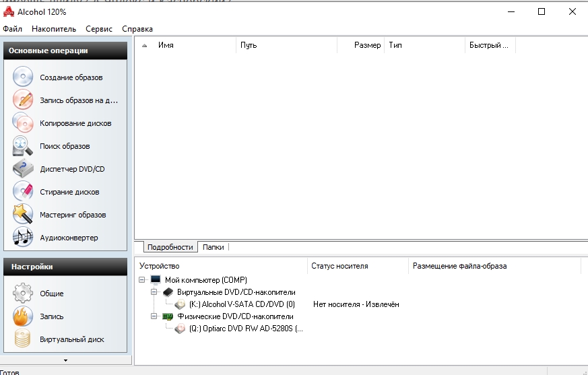Image resolution: width=588 pixels, height=375 pixels.
Task: Open Аудиоконвертер
Action: [x=69, y=238]
